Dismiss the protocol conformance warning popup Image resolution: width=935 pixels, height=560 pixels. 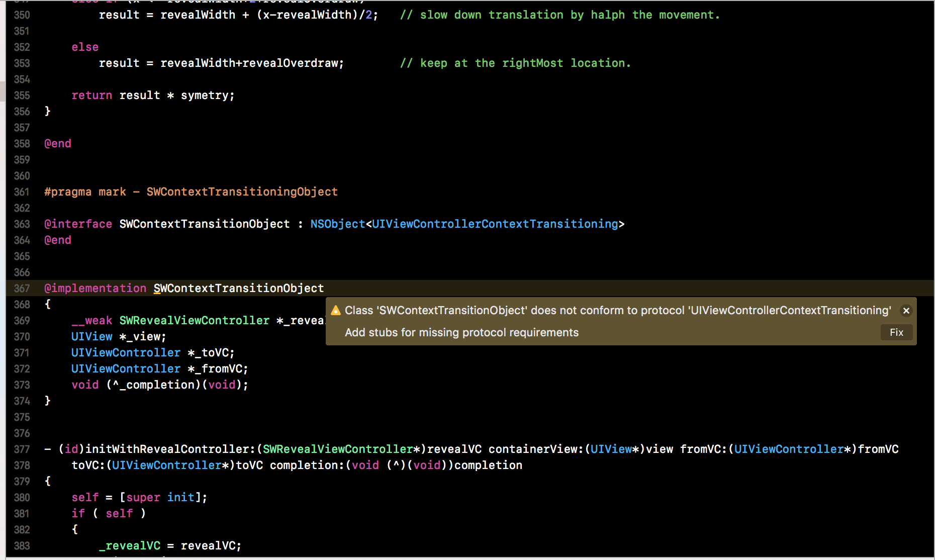[906, 311]
